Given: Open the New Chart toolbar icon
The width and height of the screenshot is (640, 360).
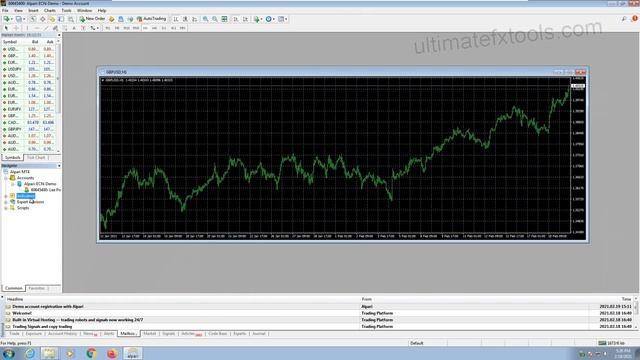Looking at the screenshot, I should [7, 19].
